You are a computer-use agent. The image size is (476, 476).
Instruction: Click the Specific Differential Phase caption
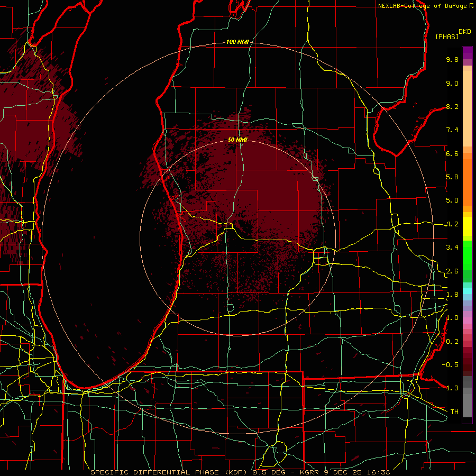coord(241,472)
